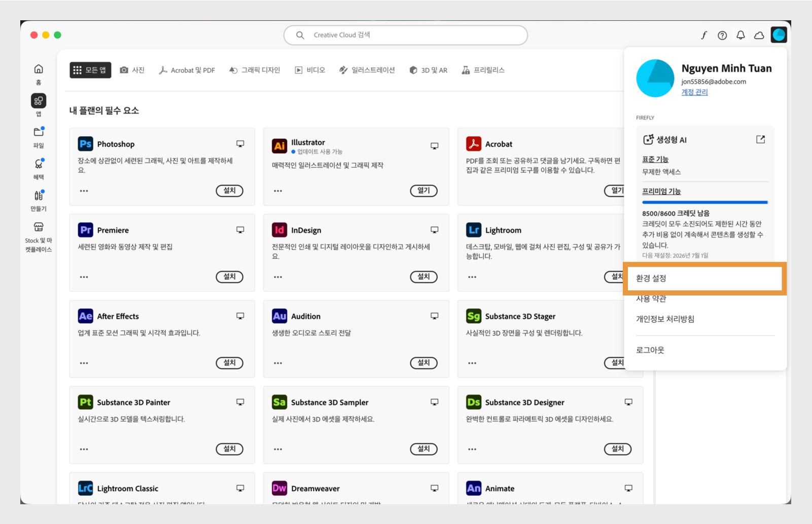Open Generative AI in external window
The width and height of the screenshot is (812, 524).
click(x=760, y=139)
